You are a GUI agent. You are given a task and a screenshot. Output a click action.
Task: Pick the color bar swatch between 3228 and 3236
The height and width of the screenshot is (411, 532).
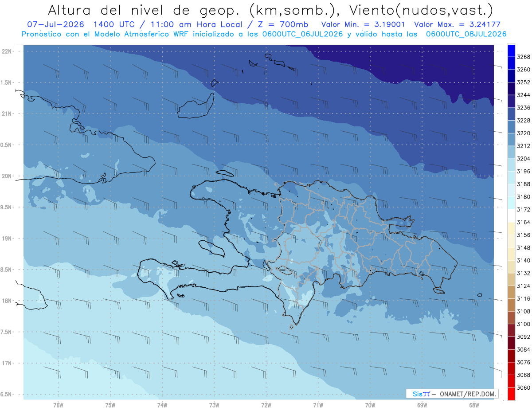click(x=511, y=114)
